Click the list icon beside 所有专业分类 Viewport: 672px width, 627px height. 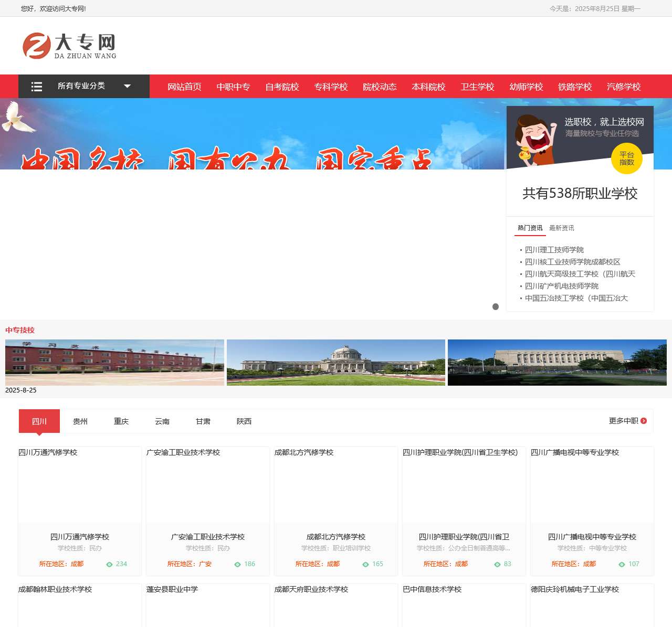(x=36, y=86)
